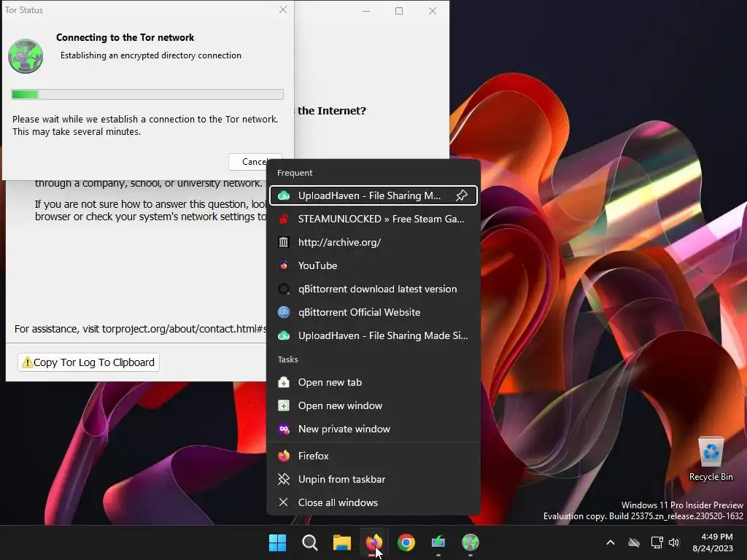
Task: Click the unpin icon beside Unpin from taskbar
Action: click(x=284, y=479)
